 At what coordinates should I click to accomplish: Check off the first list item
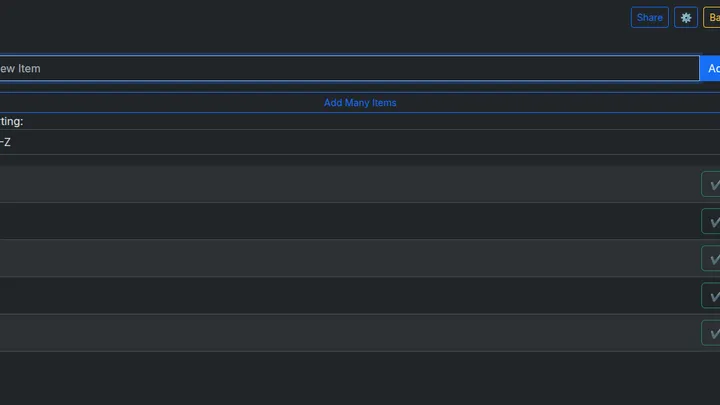click(711, 184)
